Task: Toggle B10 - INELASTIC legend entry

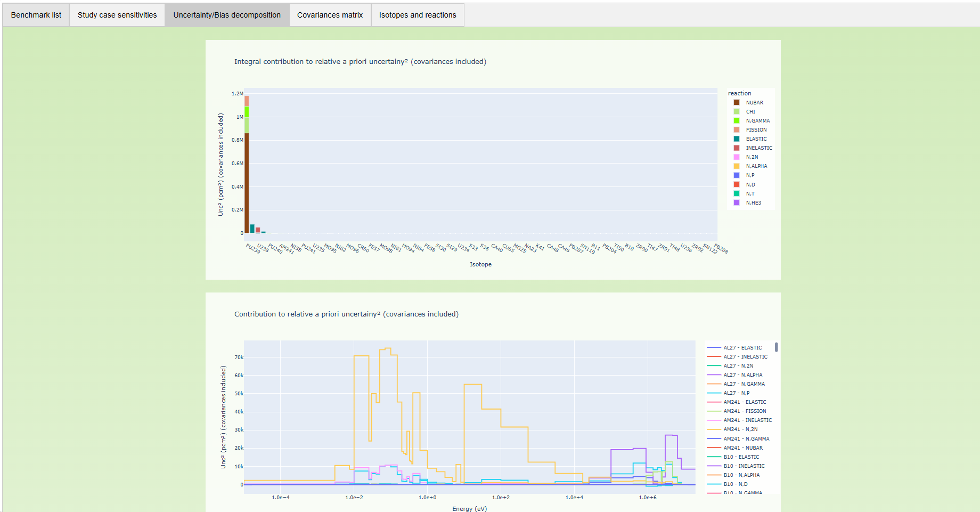Action: point(744,466)
